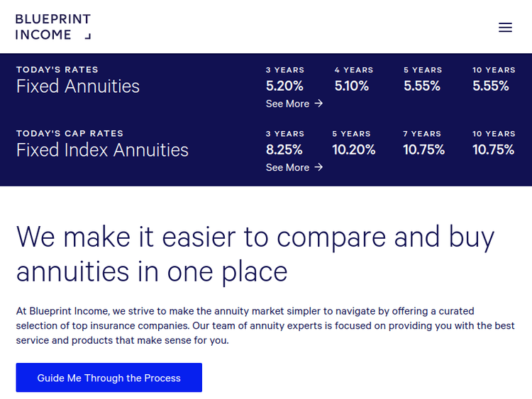
Task: Click the 7 Years 10.75% cap rate
Action: 423,150
